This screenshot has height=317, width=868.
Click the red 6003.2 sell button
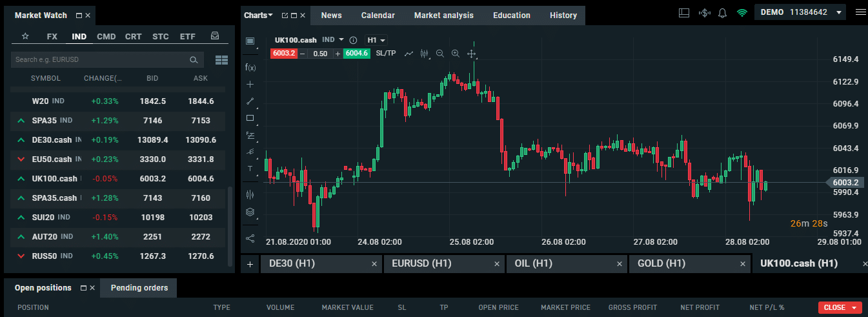pos(284,54)
